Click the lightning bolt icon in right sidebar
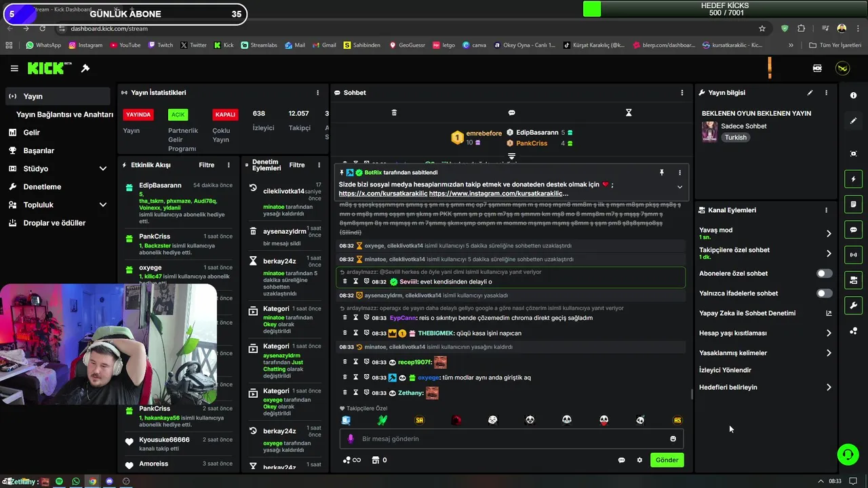 click(x=853, y=179)
